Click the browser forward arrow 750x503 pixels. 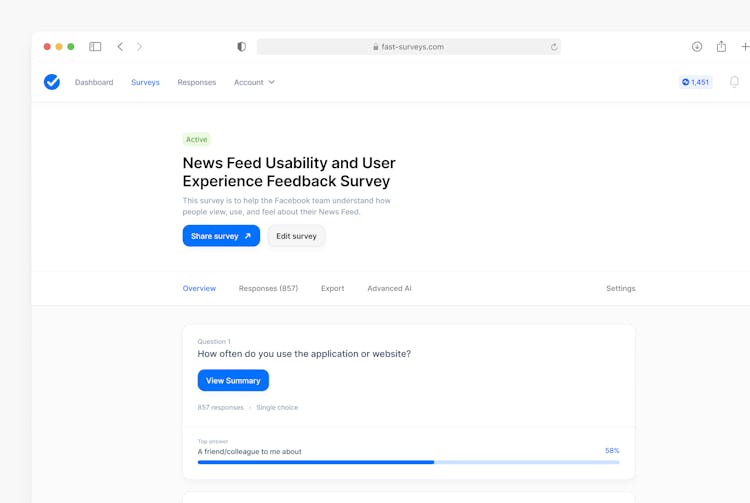[139, 47]
